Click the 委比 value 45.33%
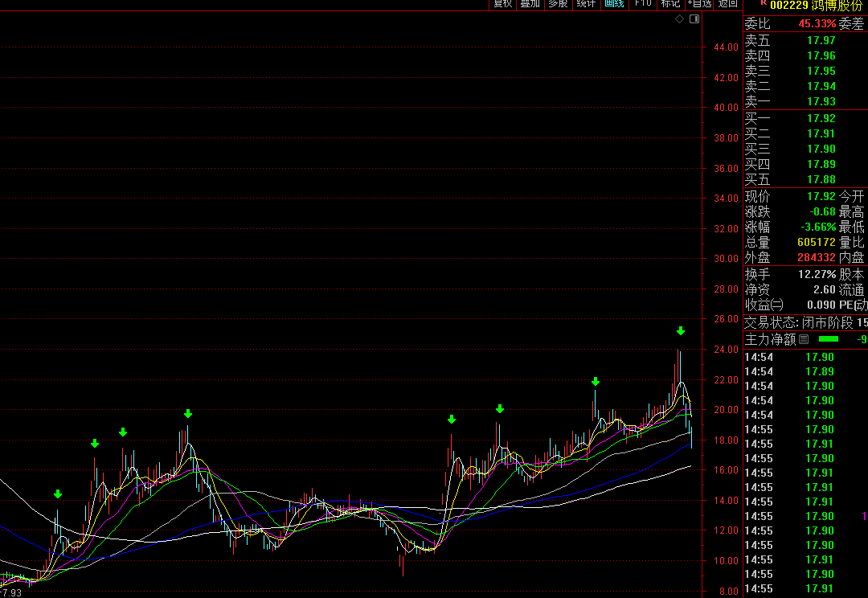 (817, 24)
